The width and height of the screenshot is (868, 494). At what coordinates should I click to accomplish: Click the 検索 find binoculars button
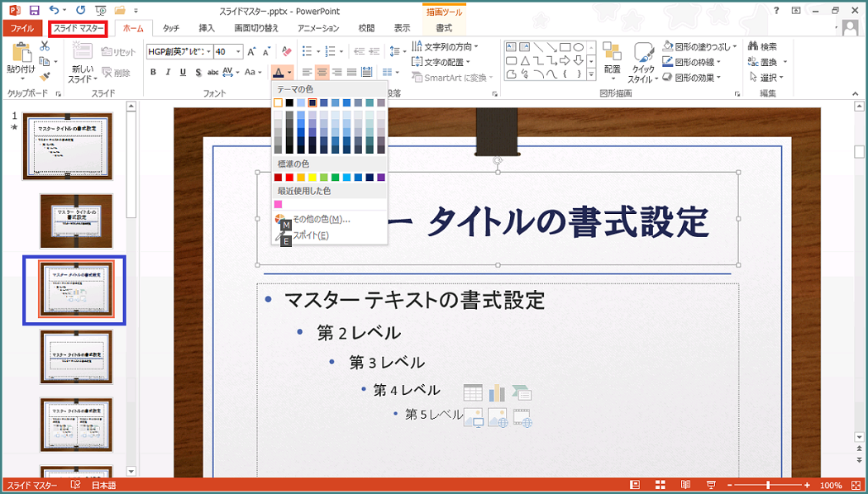pos(762,47)
